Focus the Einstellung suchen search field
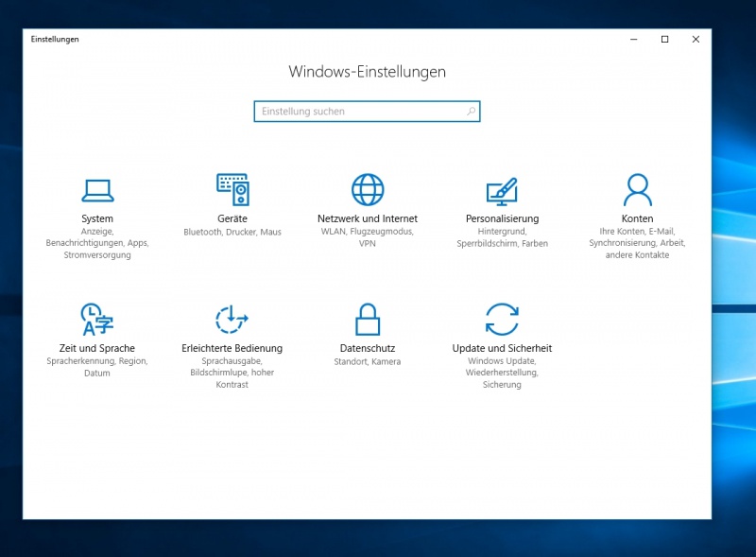 (x=367, y=112)
